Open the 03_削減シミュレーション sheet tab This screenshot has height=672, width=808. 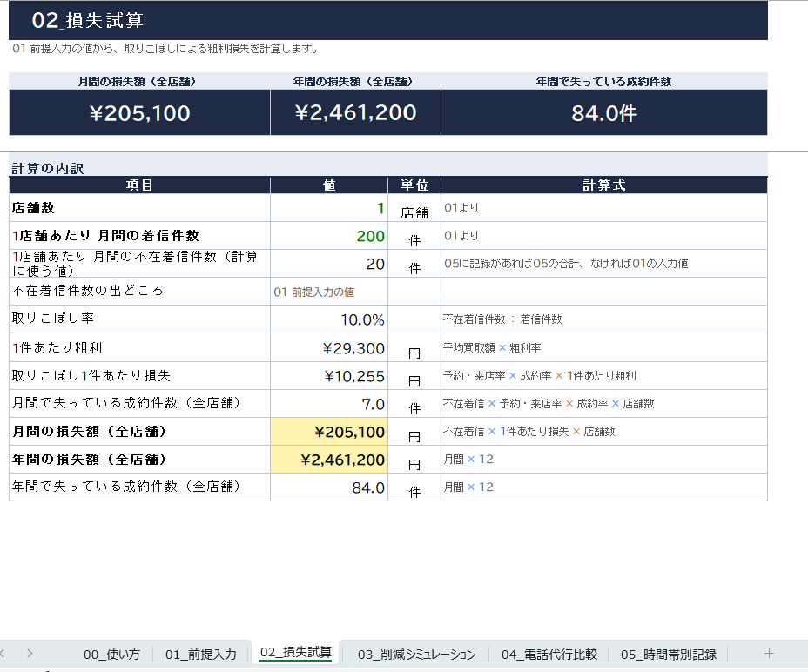tap(416, 655)
